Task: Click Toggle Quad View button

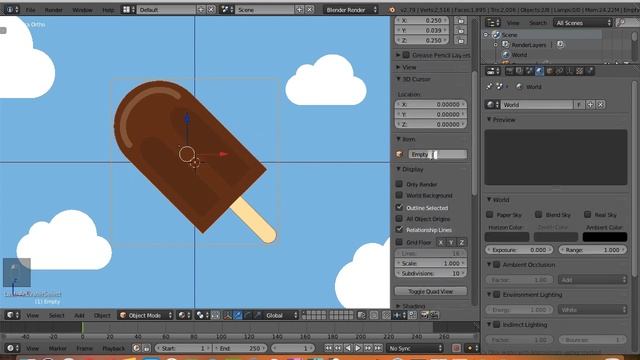Action: [x=431, y=291]
